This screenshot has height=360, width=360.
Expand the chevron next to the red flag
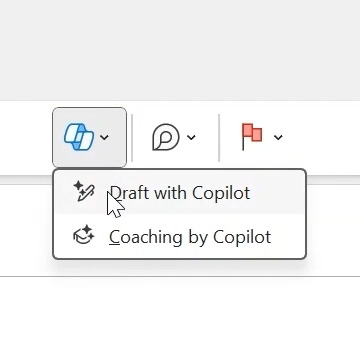[x=278, y=137]
